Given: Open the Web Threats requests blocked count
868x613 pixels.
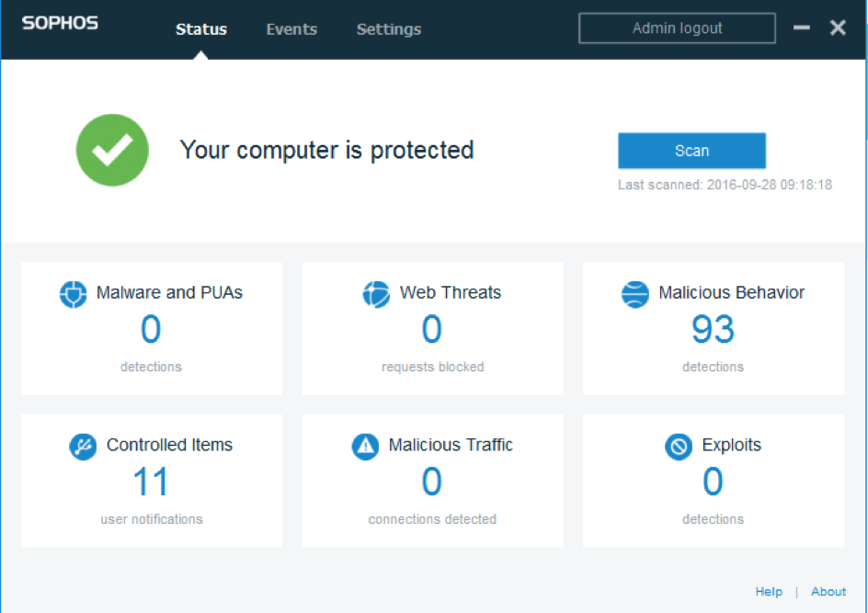Looking at the screenshot, I should point(432,329).
